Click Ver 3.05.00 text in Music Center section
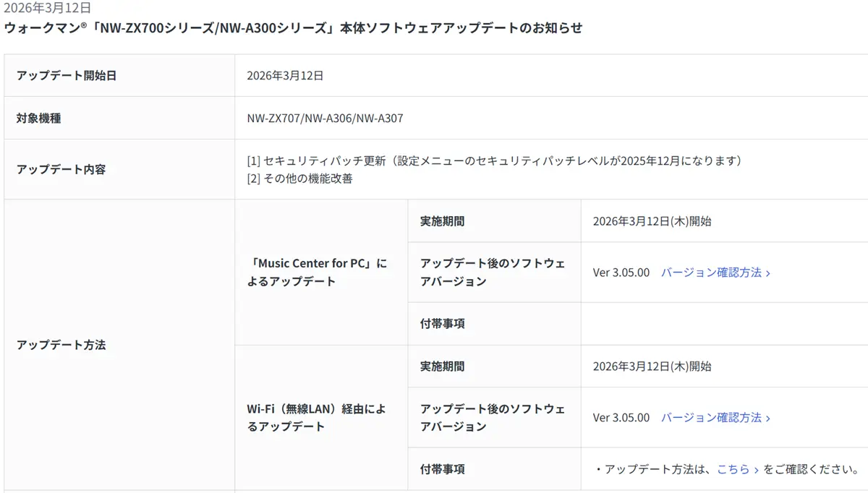This screenshot has width=868, height=493. (x=621, y=273)
